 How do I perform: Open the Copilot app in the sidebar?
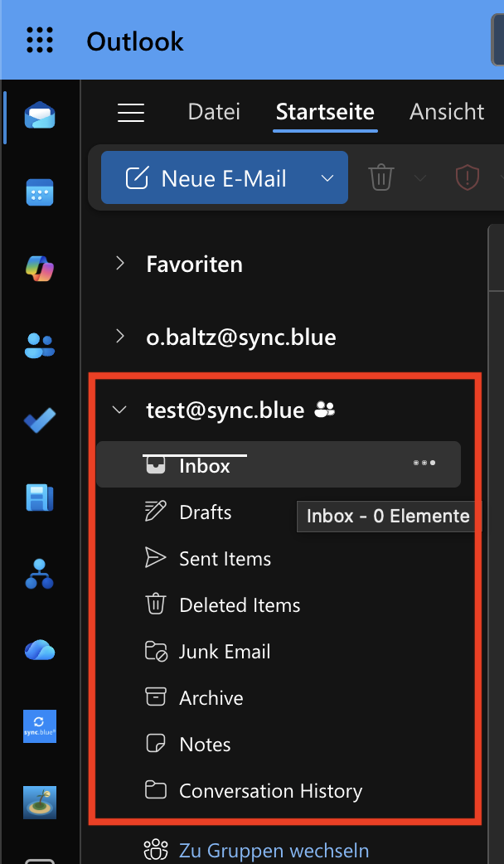click(40, 269)
